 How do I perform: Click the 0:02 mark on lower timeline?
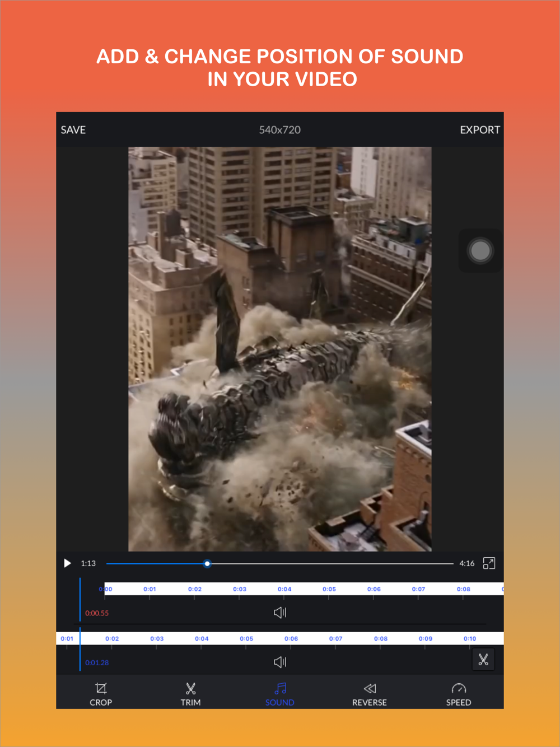coord(112,638)
